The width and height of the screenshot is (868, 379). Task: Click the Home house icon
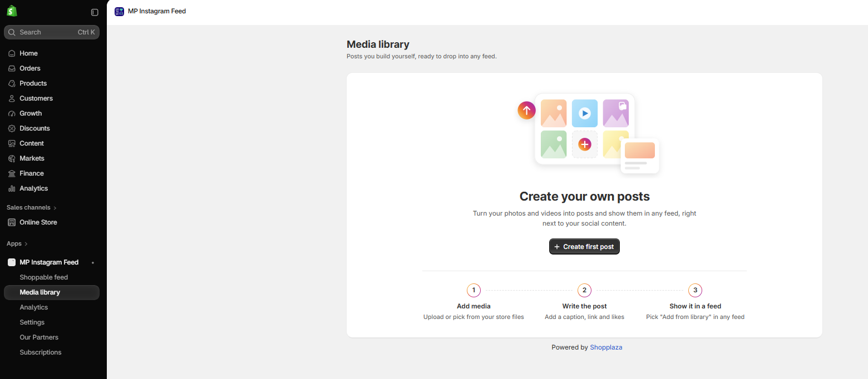coord(12,53)
